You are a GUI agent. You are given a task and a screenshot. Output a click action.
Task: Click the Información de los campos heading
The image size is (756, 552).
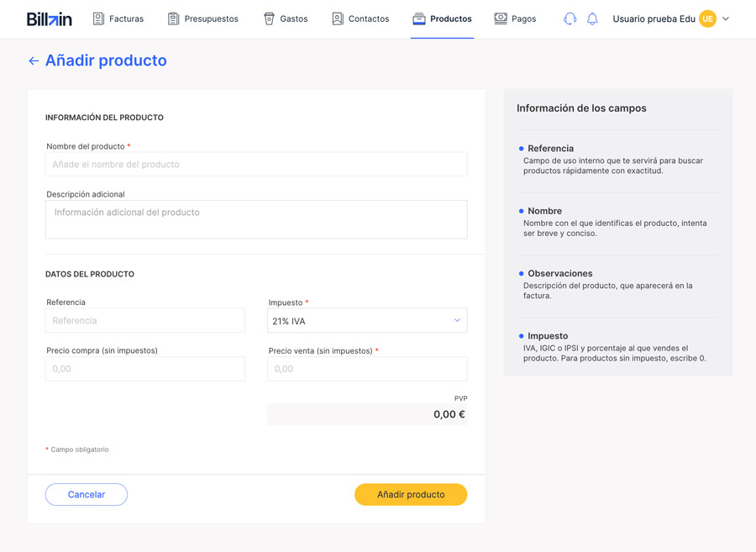coord(581,108)
